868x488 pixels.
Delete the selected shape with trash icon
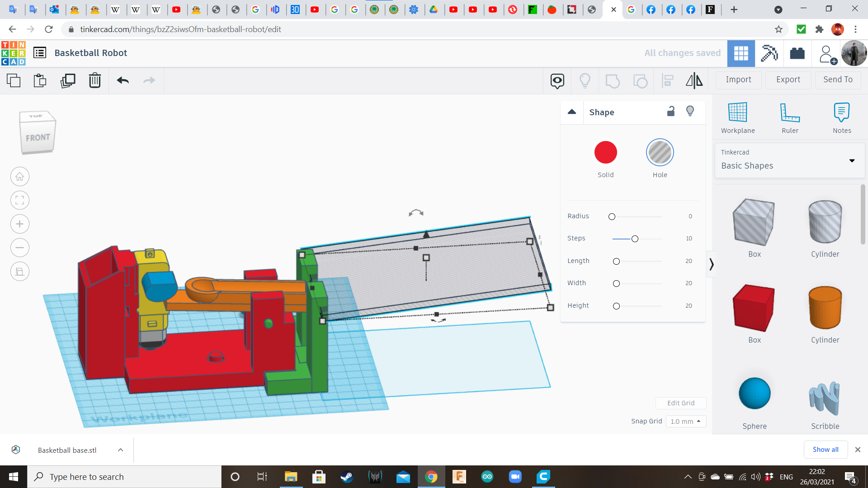[94, 81]
